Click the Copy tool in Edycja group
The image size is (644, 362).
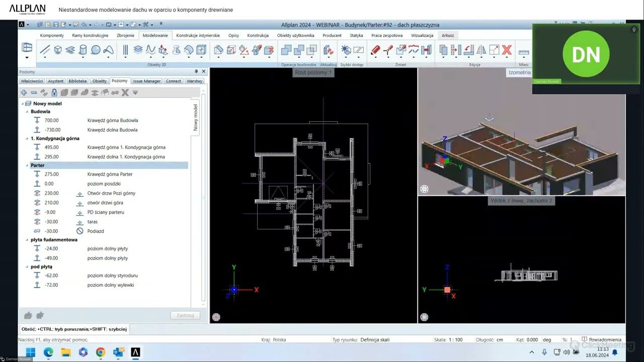pos(443,50)
